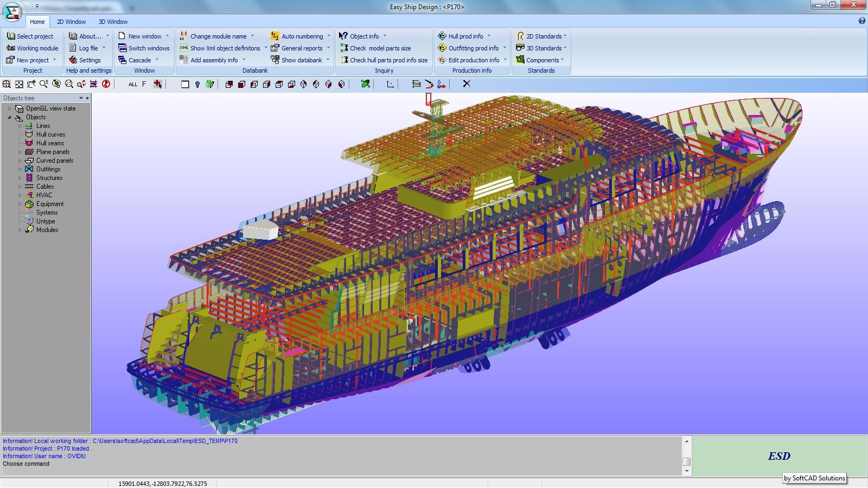Click the light bulb toolbar icon
The height and width of the screenshot is (488, 868).
197,84
